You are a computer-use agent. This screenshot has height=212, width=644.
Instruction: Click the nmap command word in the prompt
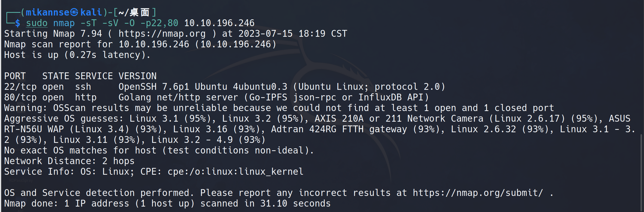(64, 23)
